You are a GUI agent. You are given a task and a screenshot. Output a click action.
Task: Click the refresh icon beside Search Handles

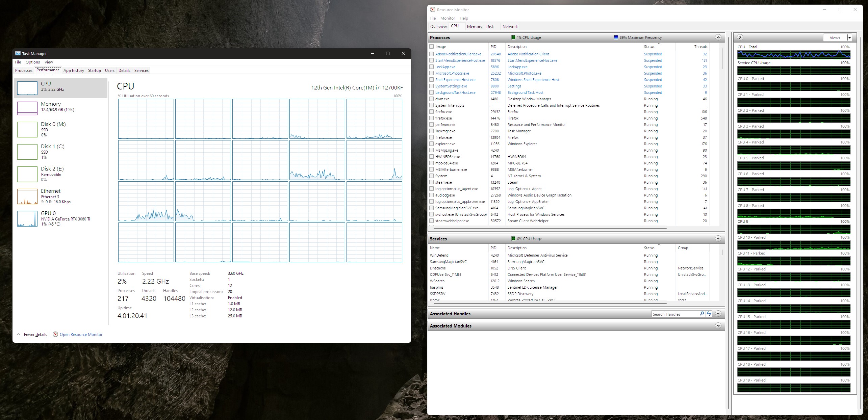[709, 314]
